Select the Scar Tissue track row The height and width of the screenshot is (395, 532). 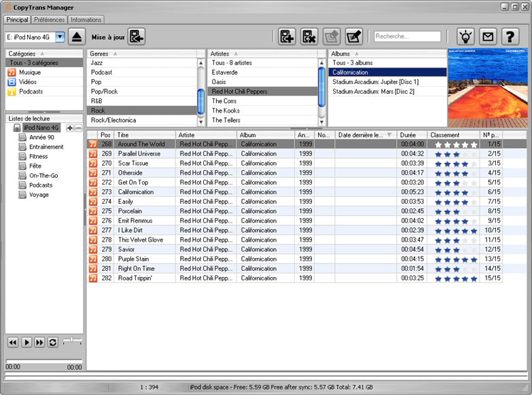tap(295, 164)
